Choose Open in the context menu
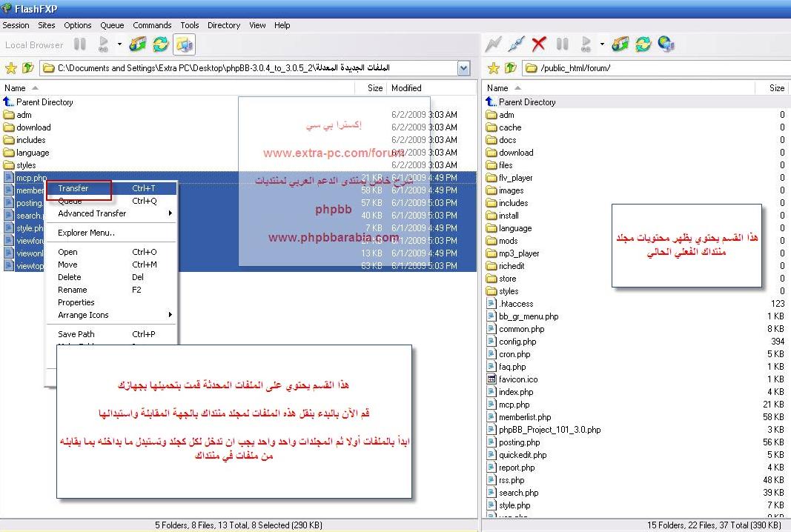 tap(111, 252)
